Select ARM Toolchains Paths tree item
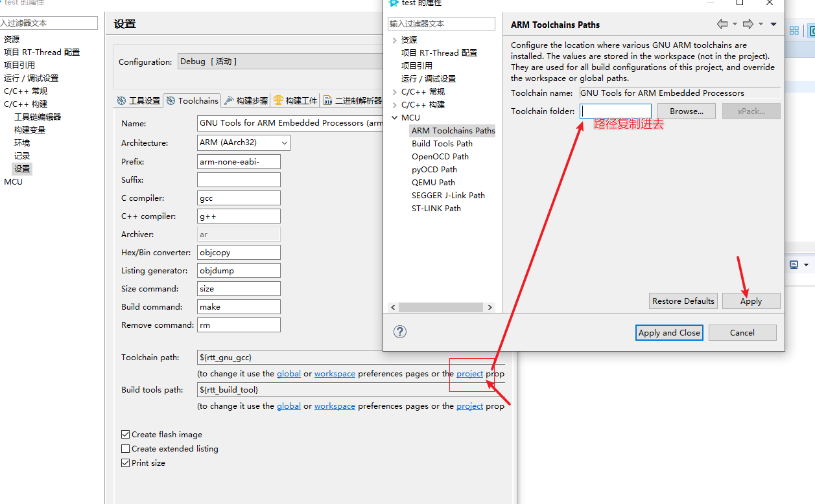Screen dimensions: 815x504 pyautogui.click(x=453, y=131)
